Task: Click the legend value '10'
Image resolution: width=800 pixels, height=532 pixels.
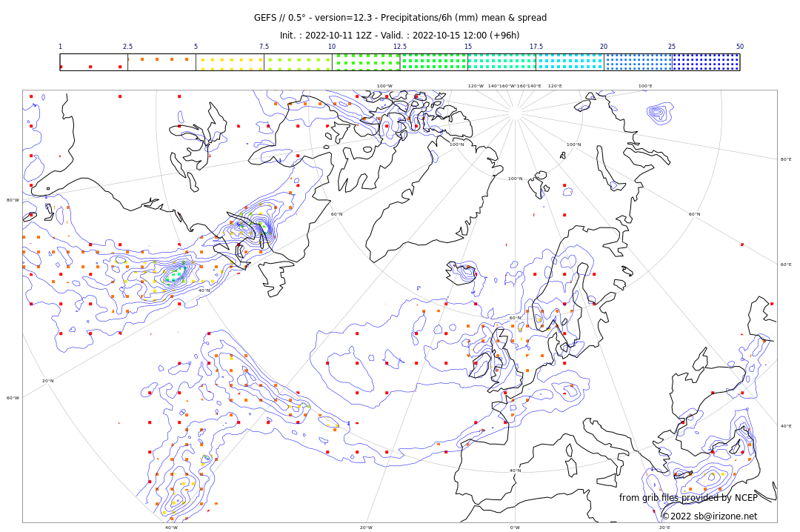Action: point(332,47)
